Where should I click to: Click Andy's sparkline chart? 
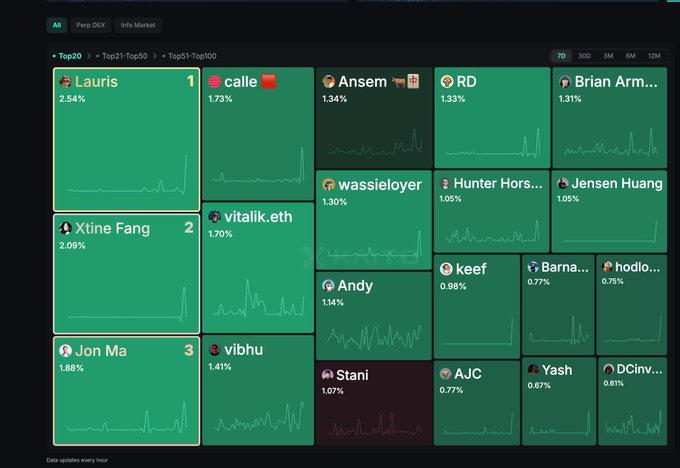[x=374, y=337]
